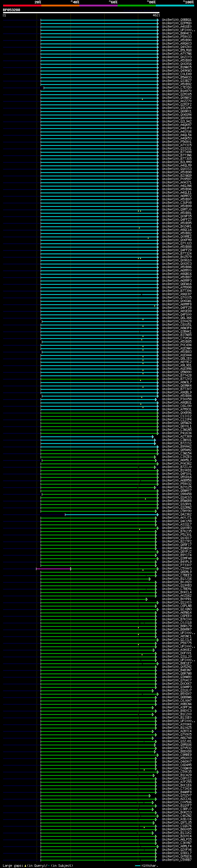Click the 'Large gaps' legend text
The height and width of the screenshot is (868, 197).
[x=13, y=866]
